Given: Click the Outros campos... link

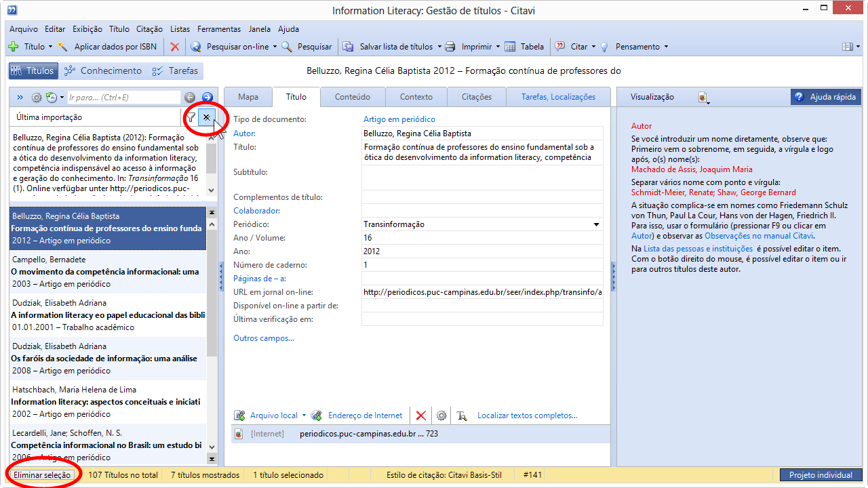Looking at the screenshot, I should coord(264,338).
